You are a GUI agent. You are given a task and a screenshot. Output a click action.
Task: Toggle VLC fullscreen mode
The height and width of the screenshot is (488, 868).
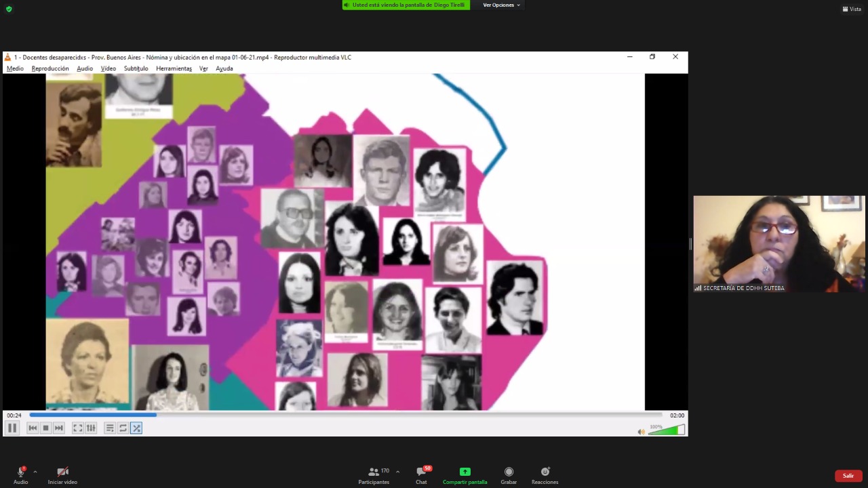pyautogui.click(x=78, y=428)
